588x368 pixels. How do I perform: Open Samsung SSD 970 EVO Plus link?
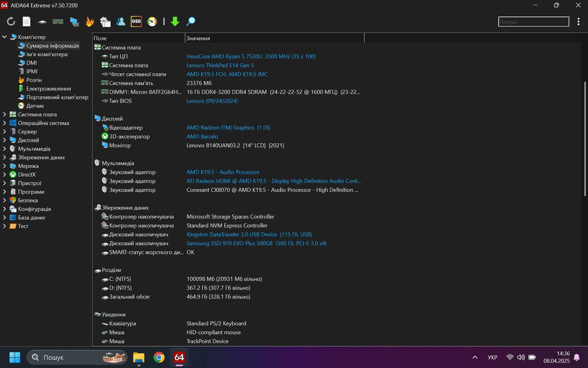[x=256, y=243]
